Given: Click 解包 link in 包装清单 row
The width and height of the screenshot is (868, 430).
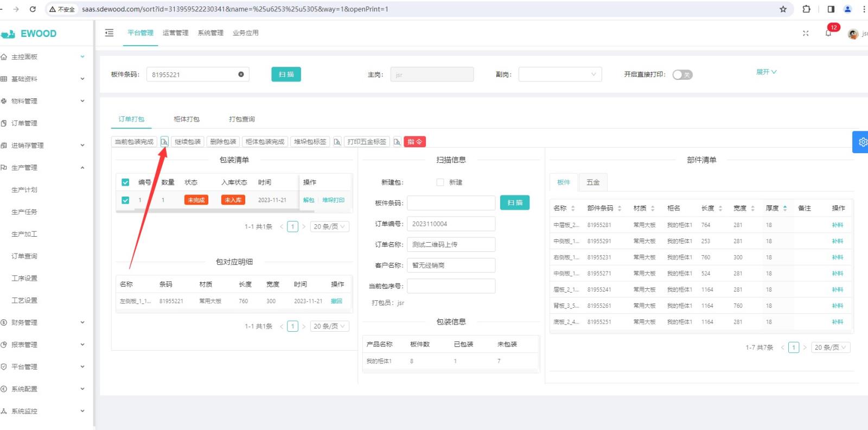Looking at the screenshot, I should pos(309,200).
